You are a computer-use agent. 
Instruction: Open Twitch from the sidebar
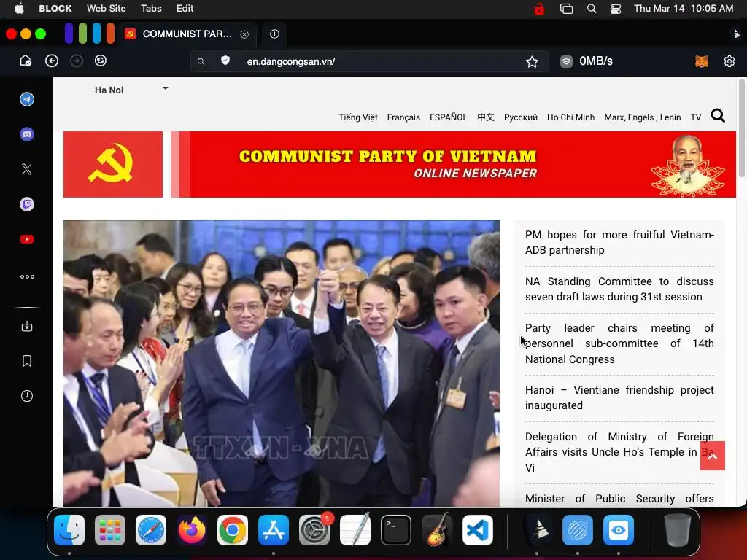pos(27,204)
